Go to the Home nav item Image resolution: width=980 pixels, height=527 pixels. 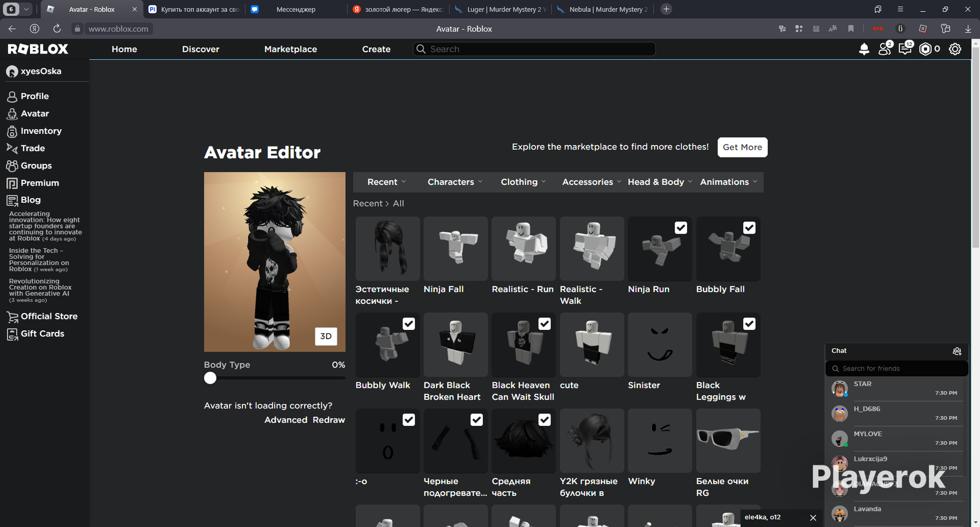click(124, 49)
